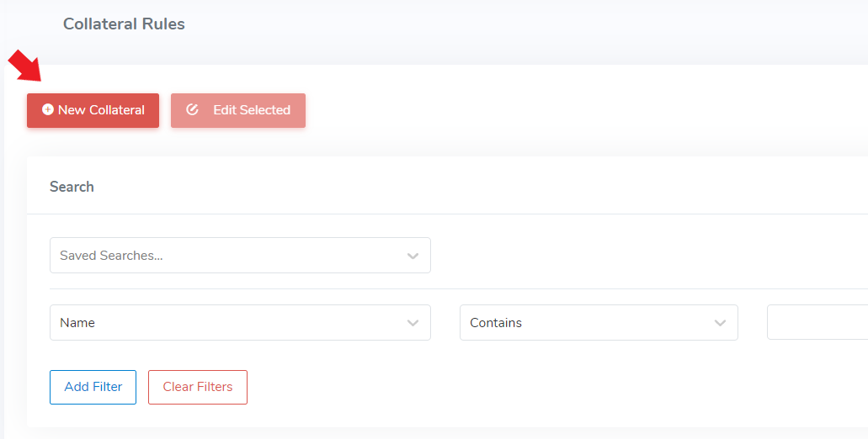Click the 'New Collateral' label text

(101, 110)
